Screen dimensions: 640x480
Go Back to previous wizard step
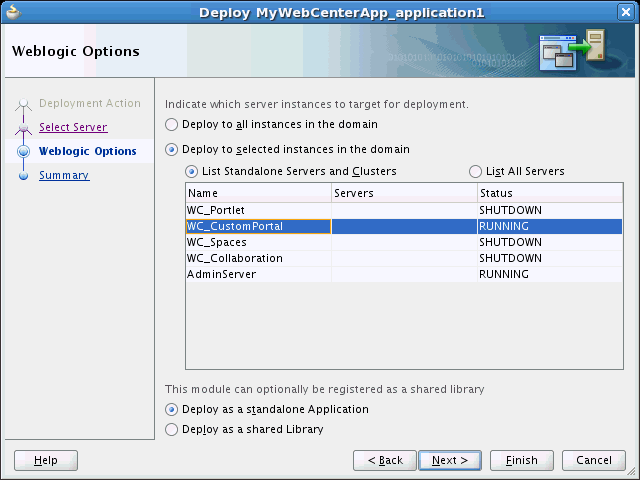coord(385,460)
